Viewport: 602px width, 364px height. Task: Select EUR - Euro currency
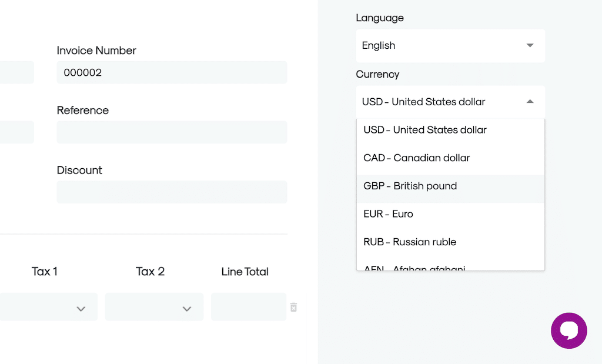pyautogui.click(x=388, y=214)
